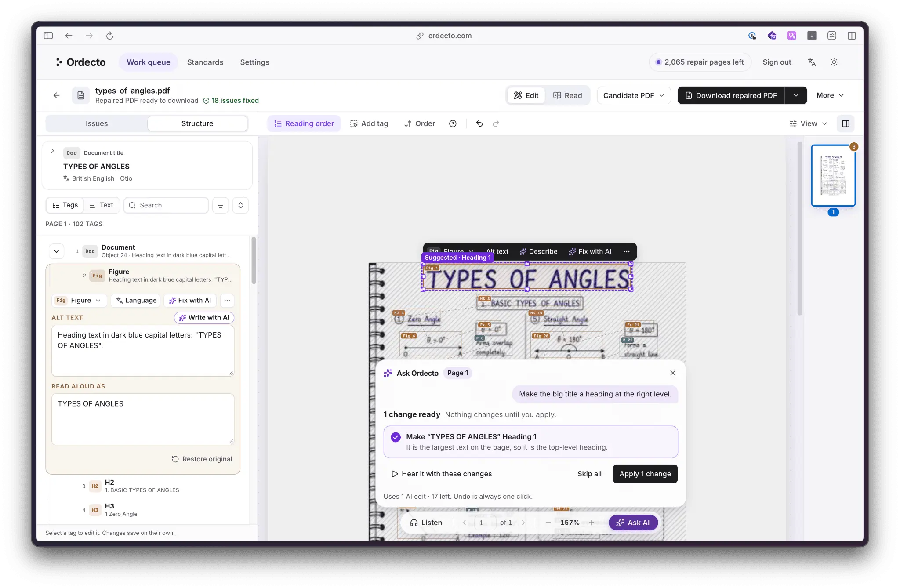Open the Standards menu

click(x=205, y=62)
